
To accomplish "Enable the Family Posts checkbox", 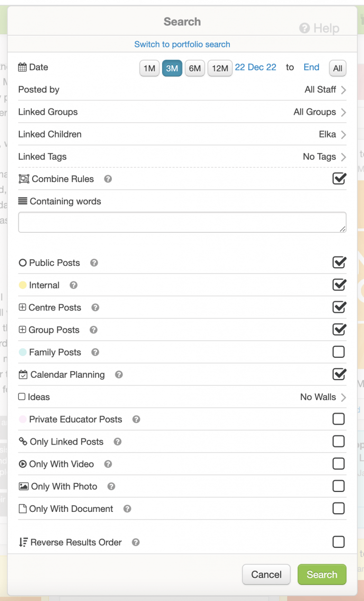I will coord(338,352).
